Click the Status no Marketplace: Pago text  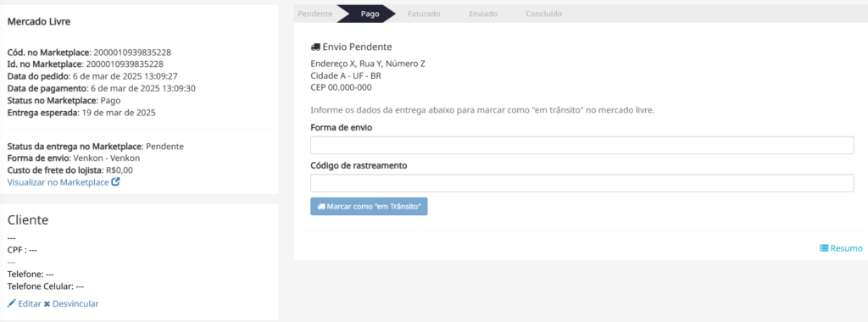pos(64,101)
